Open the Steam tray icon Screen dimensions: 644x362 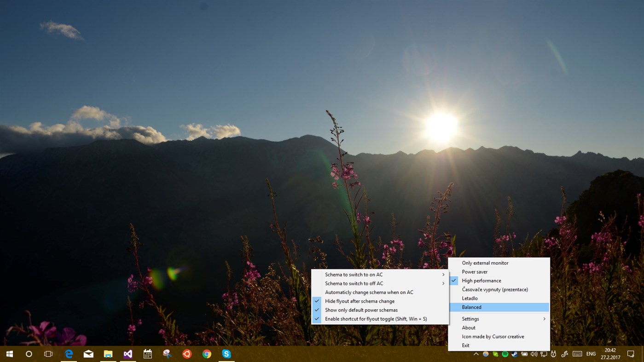click(x=514, y=354)
